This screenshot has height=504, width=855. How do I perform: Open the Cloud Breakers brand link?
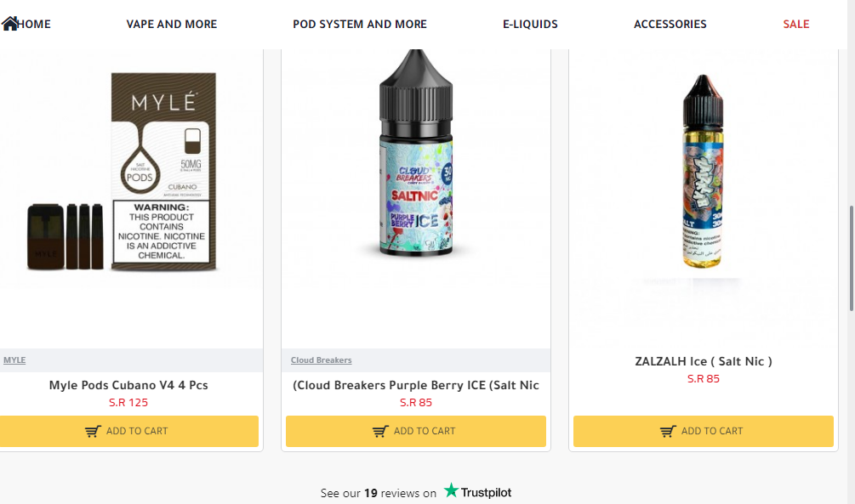321,360
